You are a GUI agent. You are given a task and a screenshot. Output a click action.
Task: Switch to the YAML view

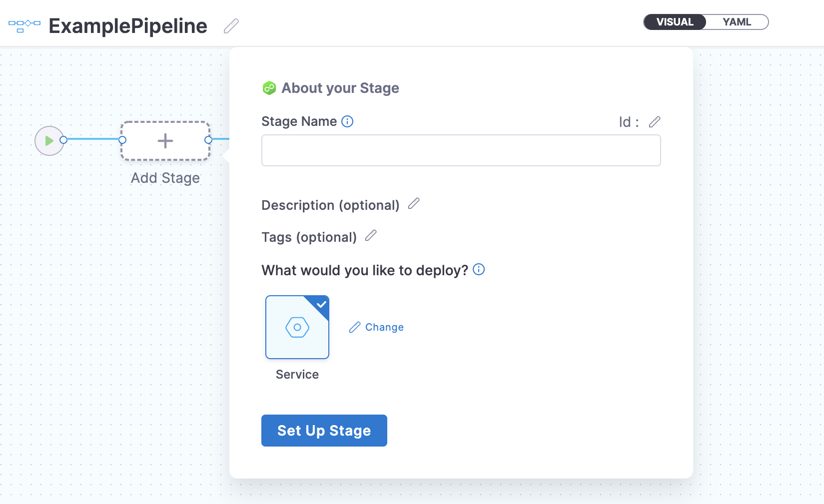[737, 22]
